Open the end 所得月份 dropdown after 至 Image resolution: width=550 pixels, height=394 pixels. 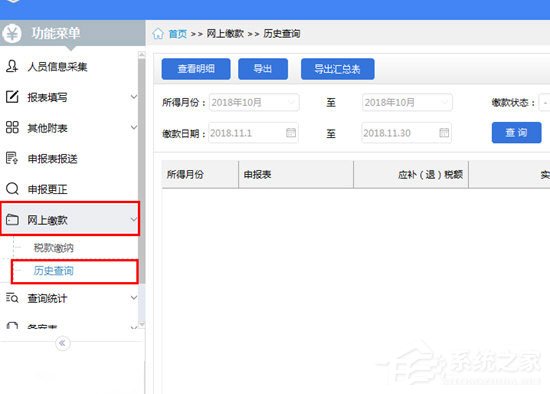point(407,102)
